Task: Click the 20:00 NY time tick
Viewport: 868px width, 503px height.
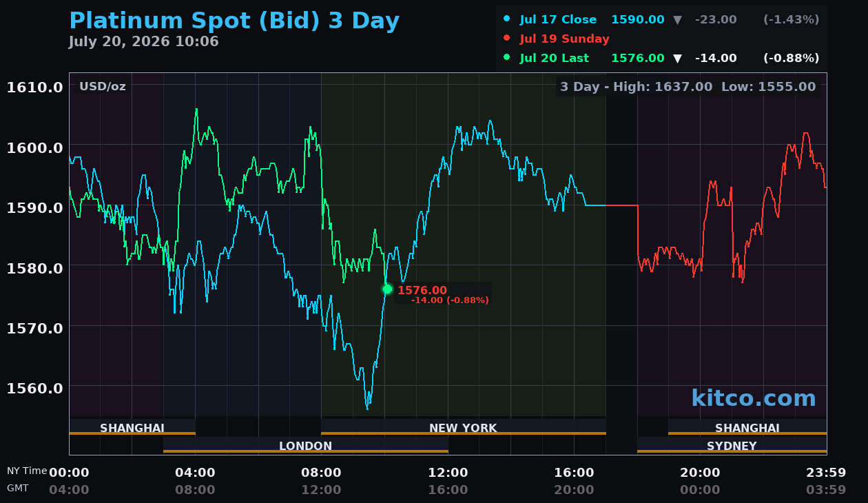Action: [700, 473]
